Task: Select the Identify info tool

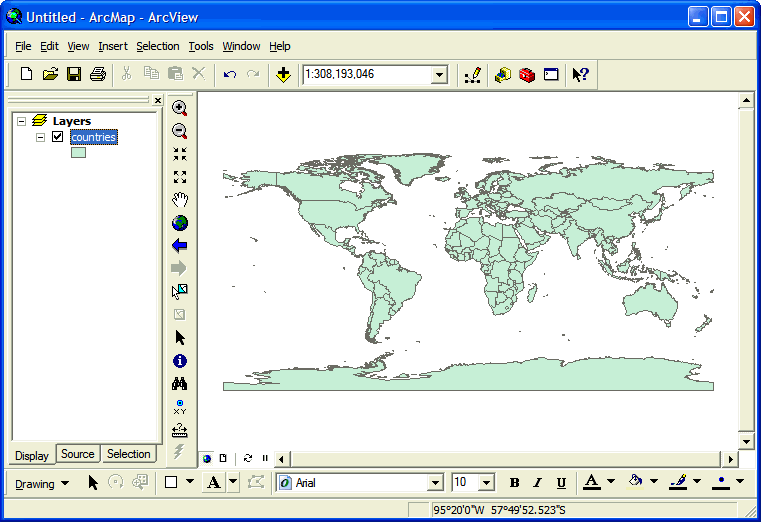Action: [180, 361]
